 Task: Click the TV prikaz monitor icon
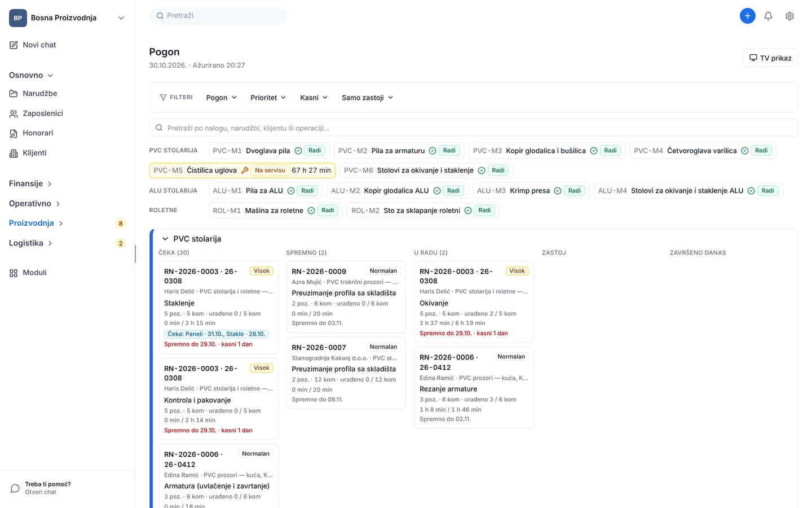pos(753,58)
